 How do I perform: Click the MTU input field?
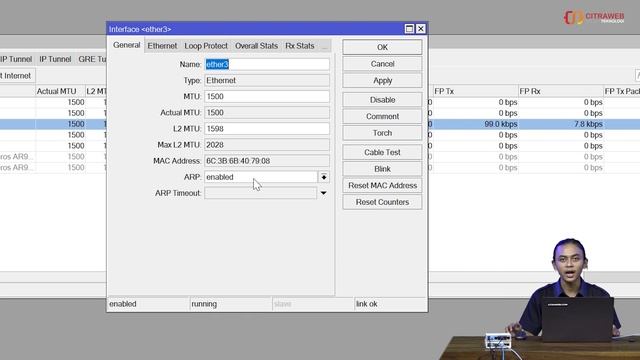click(x=267, y=97)
